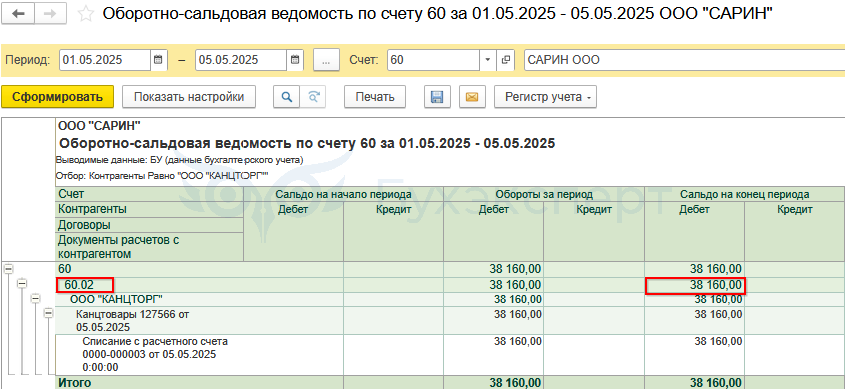Click Документы расчетов с контрагентом header
The height and width of the screenshot is (389, 845).
[x=150, y=247]
